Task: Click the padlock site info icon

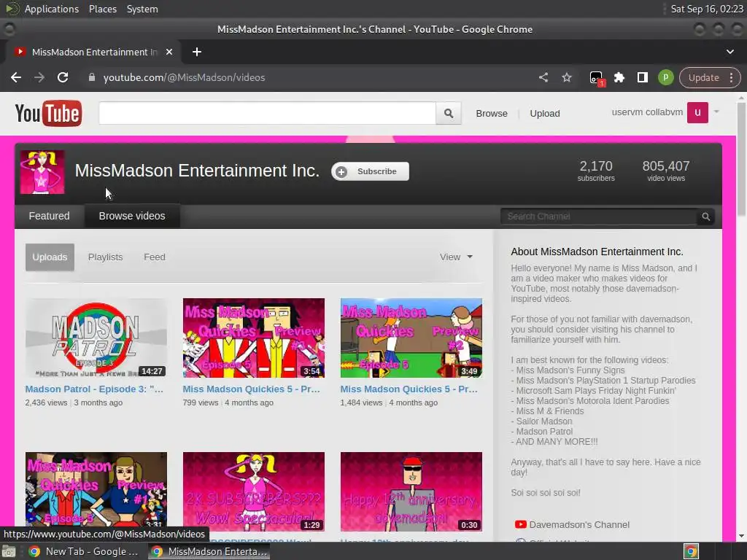Action: 91,77
